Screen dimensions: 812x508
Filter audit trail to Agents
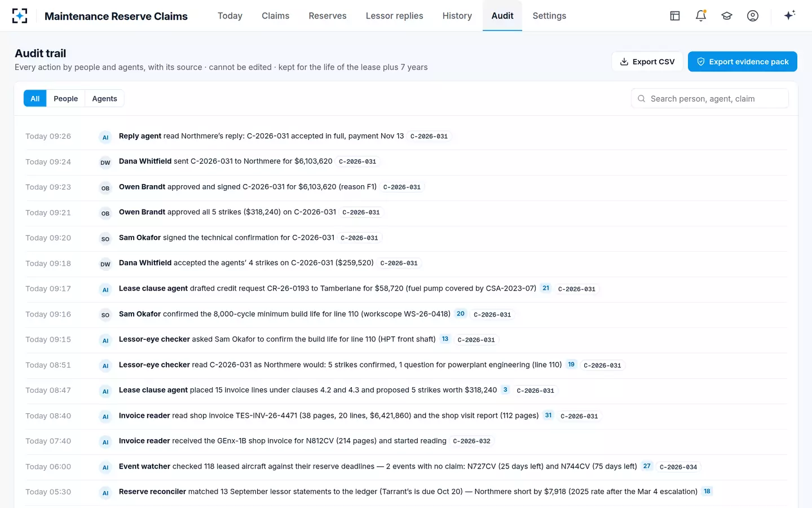coord(105,98)
